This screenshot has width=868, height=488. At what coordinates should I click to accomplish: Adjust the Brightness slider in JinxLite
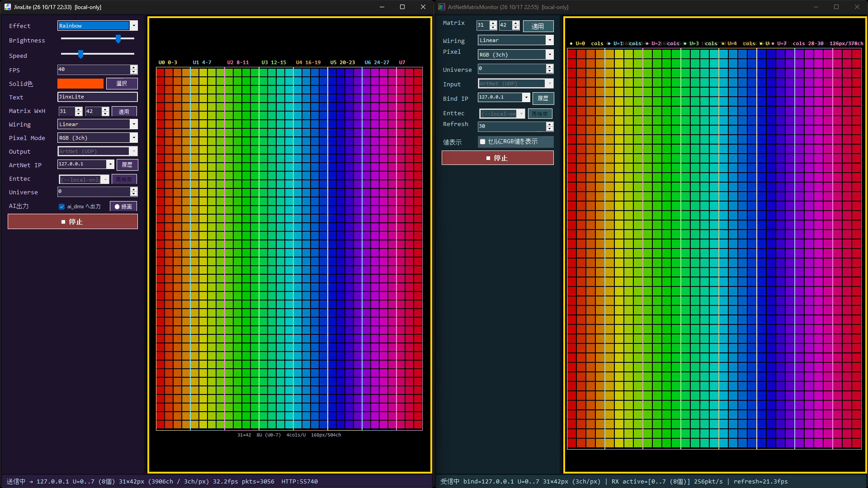coord(98,39)
